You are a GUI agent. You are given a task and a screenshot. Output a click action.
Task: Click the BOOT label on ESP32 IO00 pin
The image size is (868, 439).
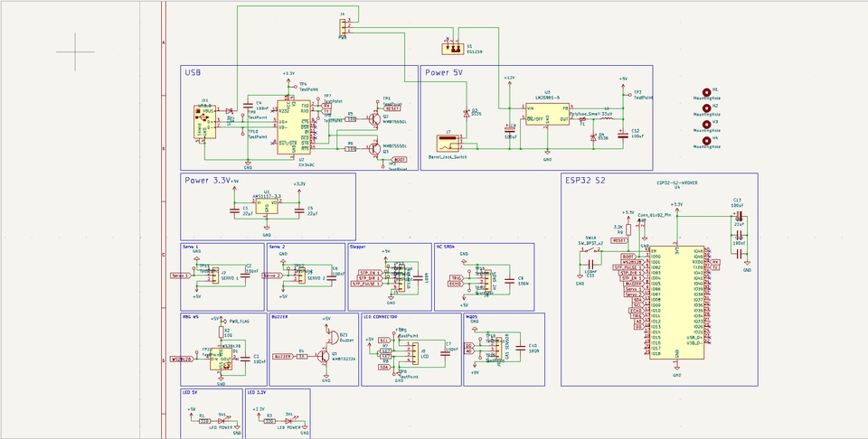[x=628, y=257]
